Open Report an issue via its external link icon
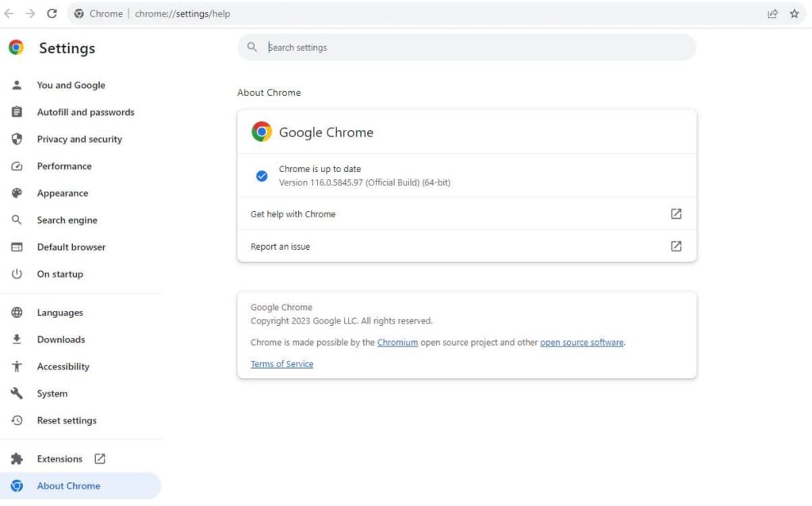The height and width of the screenshot is (506, 812). pyautogui.click(x=676, y=246)
